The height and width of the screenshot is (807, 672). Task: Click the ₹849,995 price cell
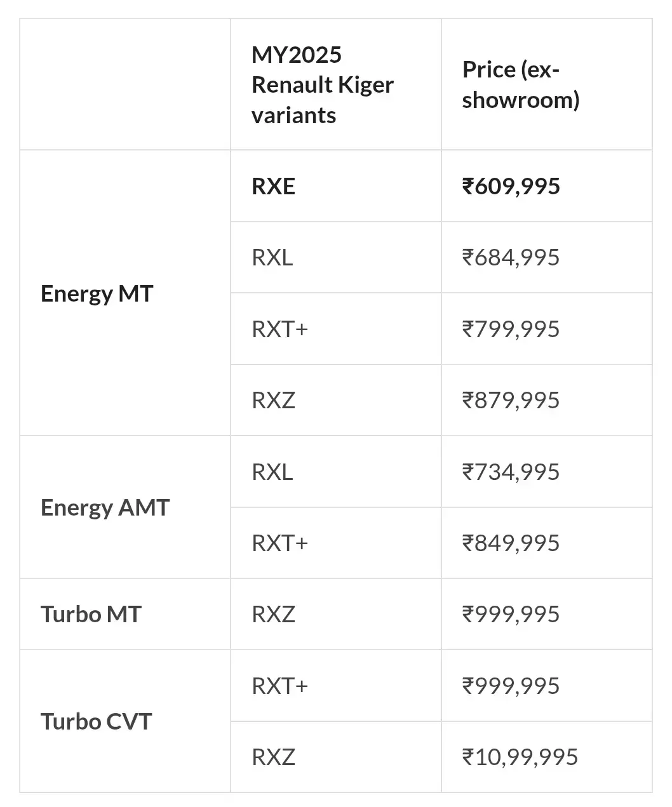coord(511,543)
